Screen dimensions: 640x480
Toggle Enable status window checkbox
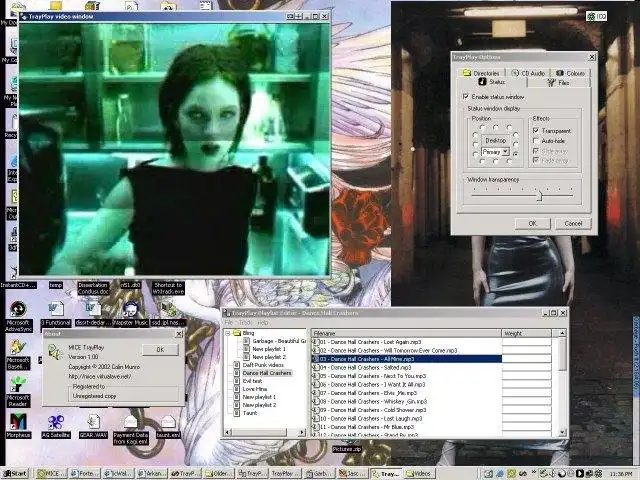[466, 97]
